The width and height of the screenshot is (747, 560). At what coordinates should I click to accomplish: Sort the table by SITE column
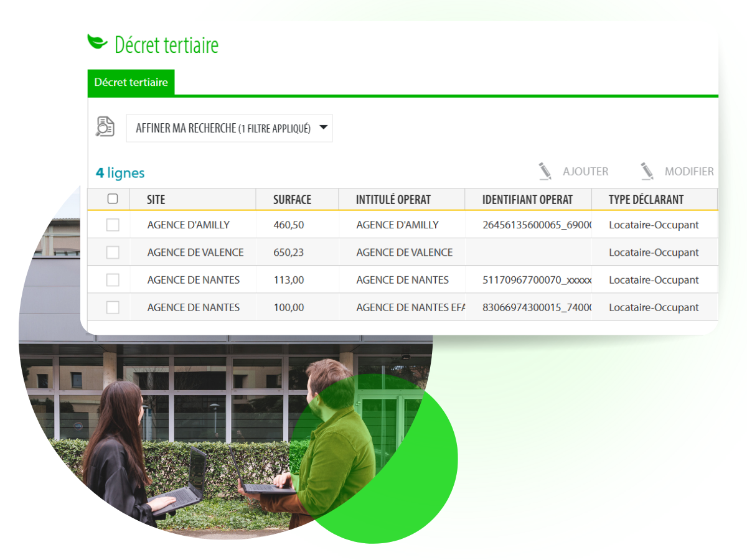pos(156,199)
